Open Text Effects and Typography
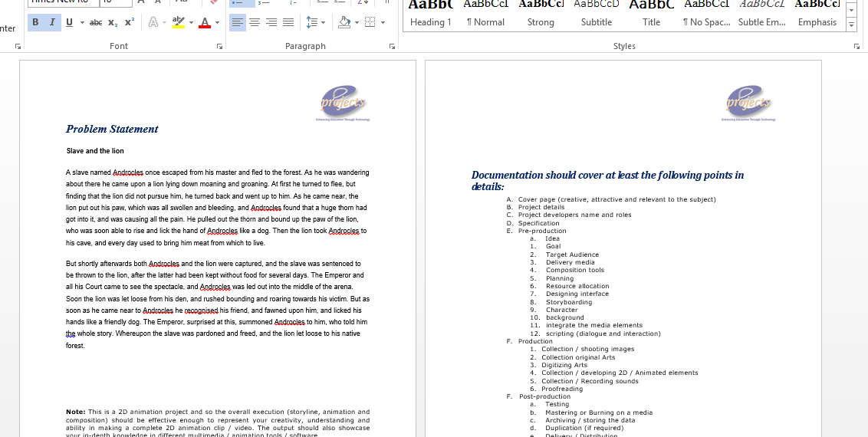The image size is (868, 437). (153, 23)
